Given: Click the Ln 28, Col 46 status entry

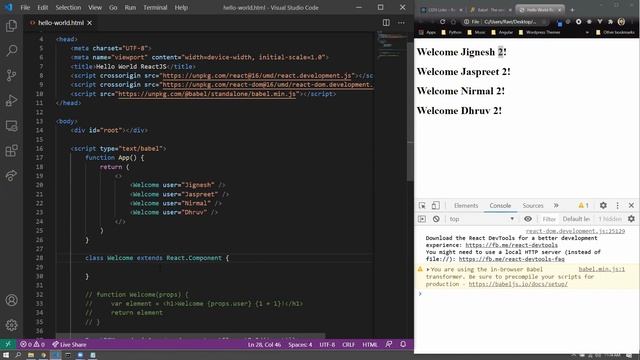Looking at the screenshot, I should click(x=264, y=344).
